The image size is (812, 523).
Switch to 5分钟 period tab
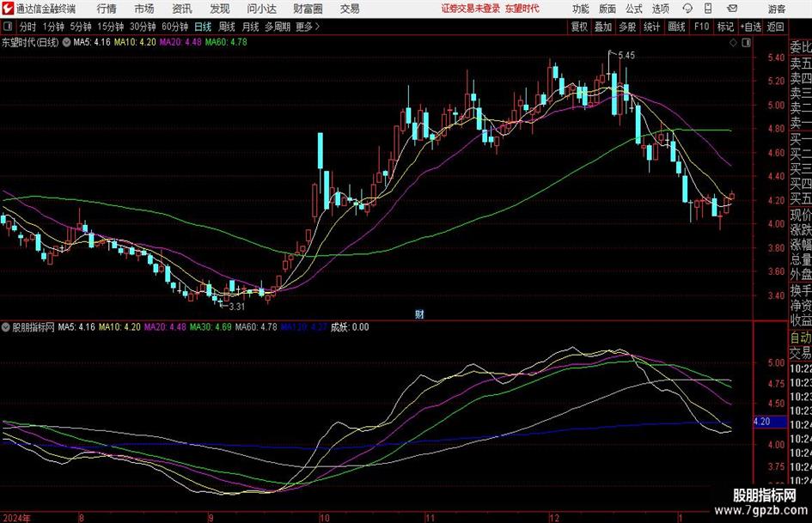[81, 27]
